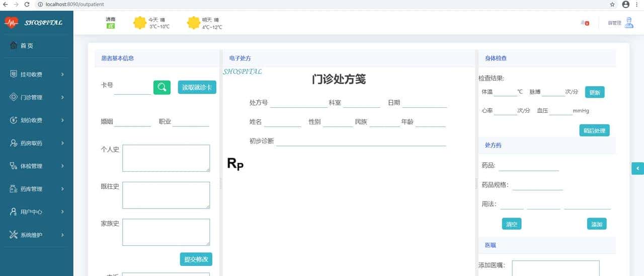
Task: Click the 稍后处理 button
Action: click(594, 130)
